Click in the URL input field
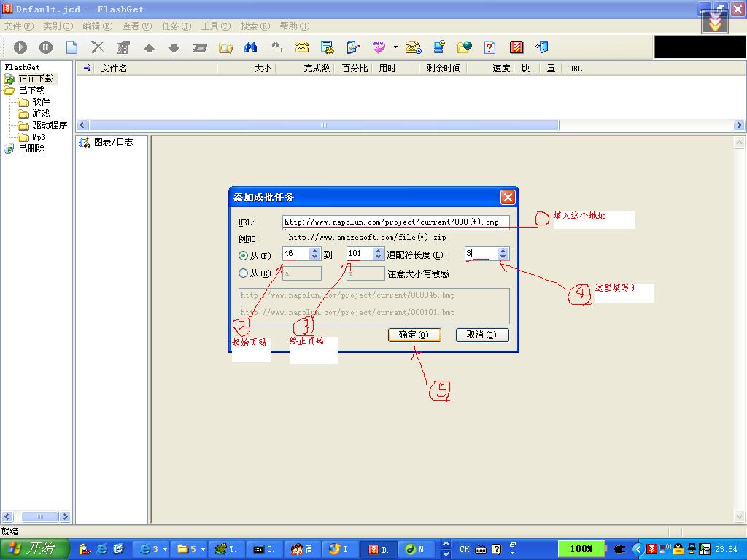 (x=396, y=222)
